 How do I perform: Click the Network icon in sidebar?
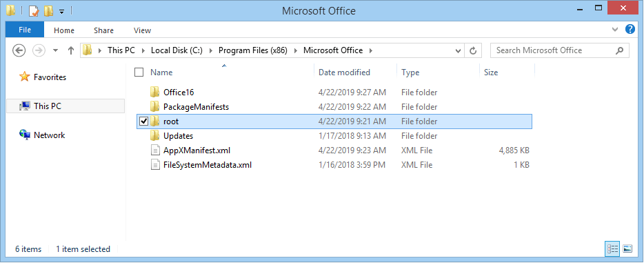25,135
